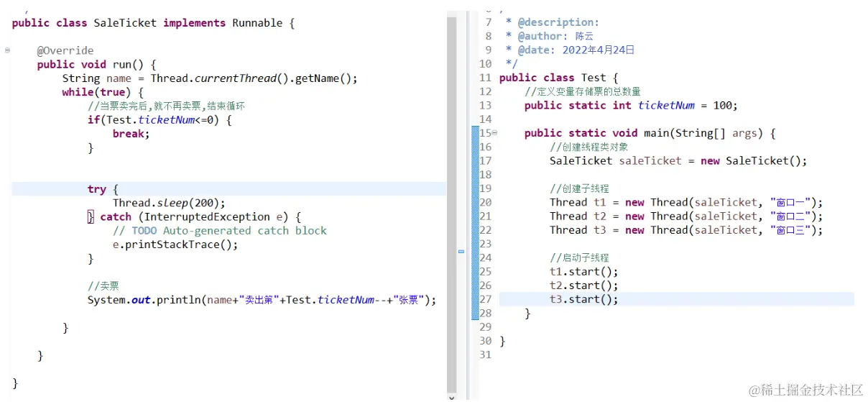Click the '//创建子线程' comment
The height and width of the screenshot is (402, 868).
[579, 188]
